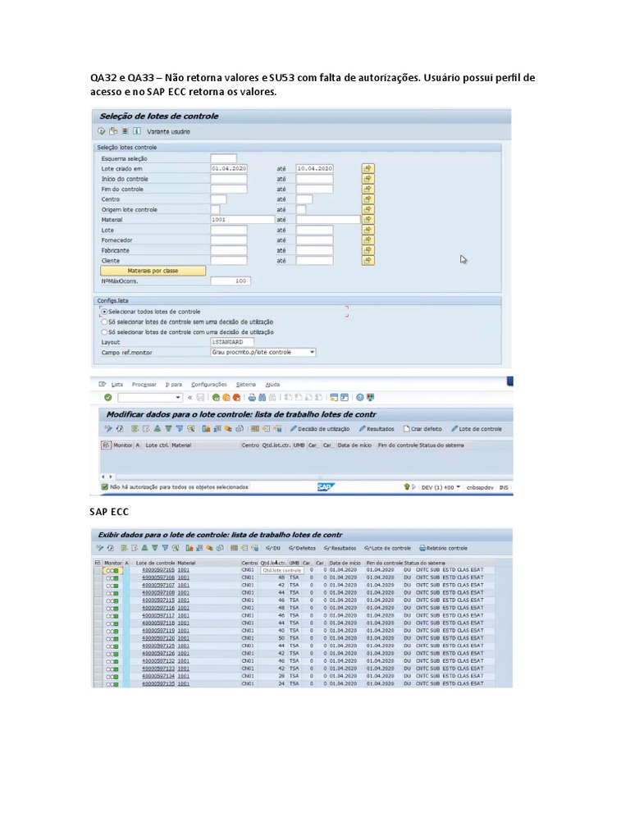This screenshot has height=840, width=630.
Task: Click the select-all icon left of Monitor column
Action: (106, 445)
